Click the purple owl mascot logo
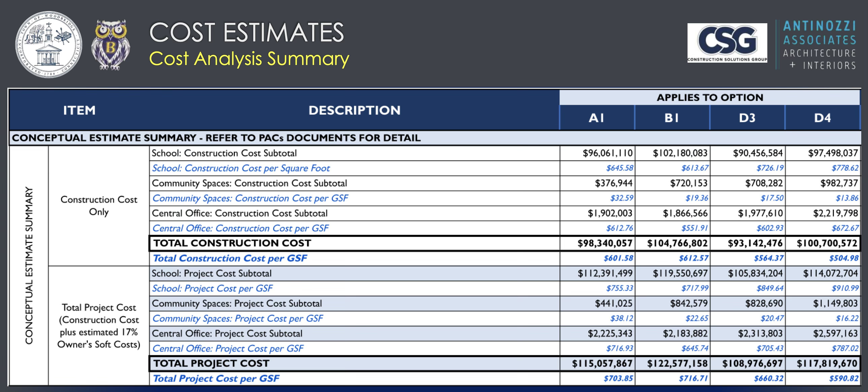868x392 pixels. click(x=111, y=45)
